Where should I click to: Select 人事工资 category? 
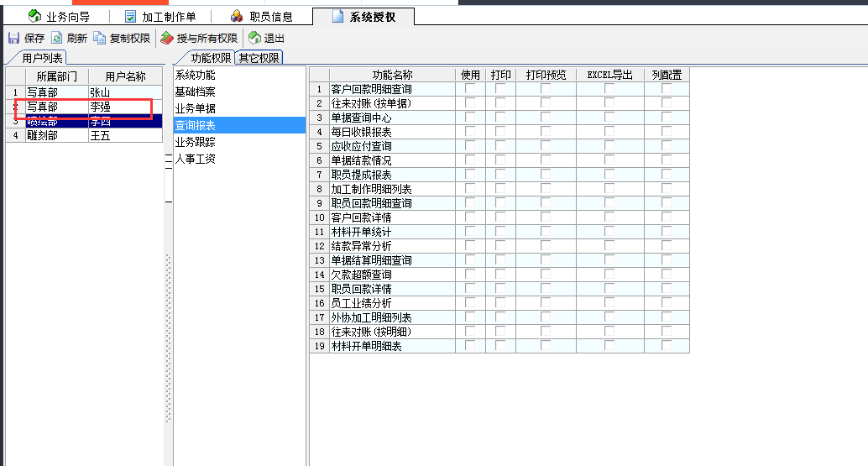tap(239, 159)
